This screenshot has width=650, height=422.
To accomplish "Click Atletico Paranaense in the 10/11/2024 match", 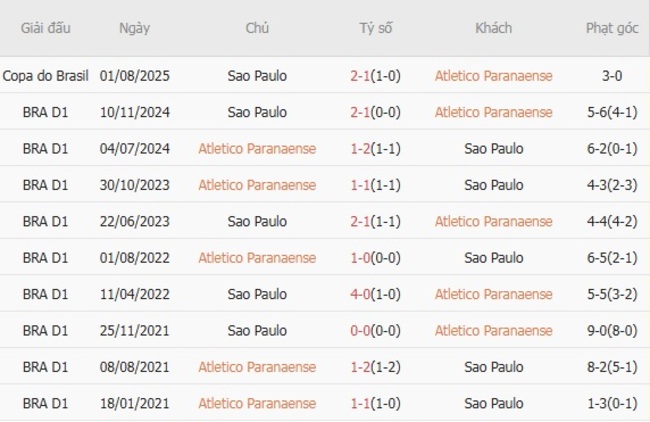I will point(493,112).
